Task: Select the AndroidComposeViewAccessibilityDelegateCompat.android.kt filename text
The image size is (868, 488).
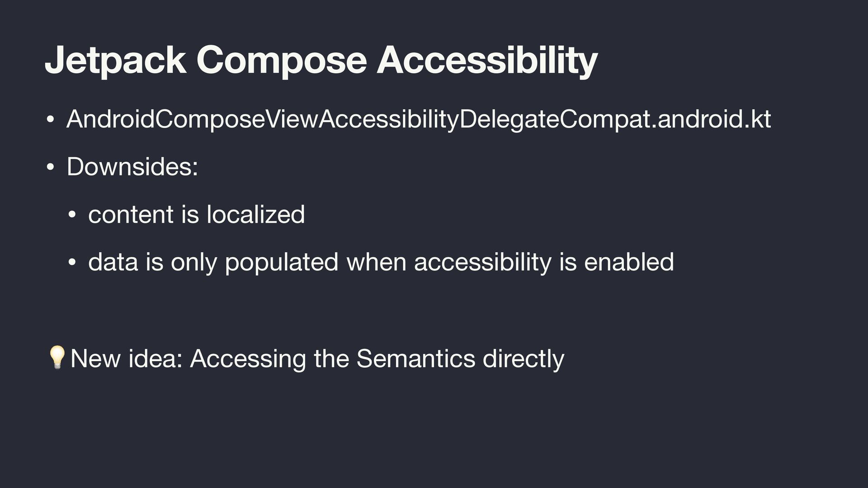Action: [x=418, y=119]
